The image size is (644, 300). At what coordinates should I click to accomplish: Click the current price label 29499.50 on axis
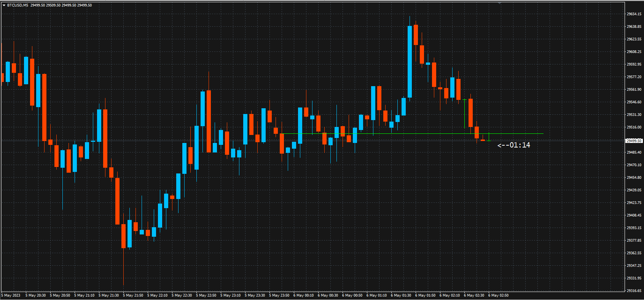click(634, 141)
